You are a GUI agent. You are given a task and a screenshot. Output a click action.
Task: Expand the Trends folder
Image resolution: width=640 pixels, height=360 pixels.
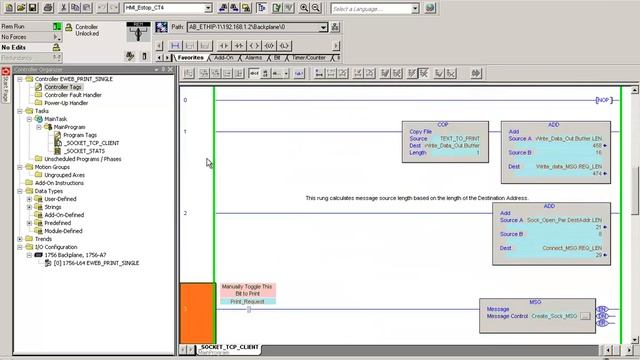20,239
